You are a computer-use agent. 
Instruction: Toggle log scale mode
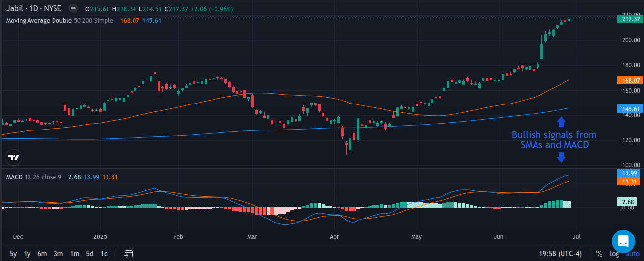click(615, 254)
